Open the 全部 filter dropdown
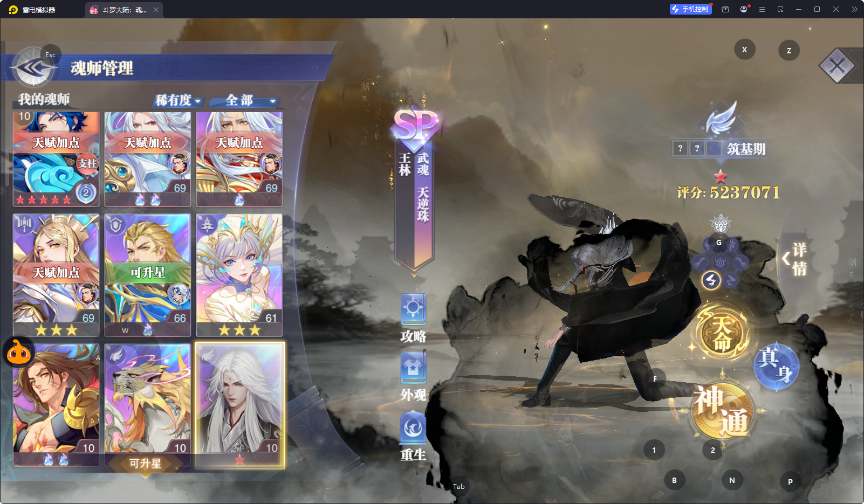 (x=244, y=100)
